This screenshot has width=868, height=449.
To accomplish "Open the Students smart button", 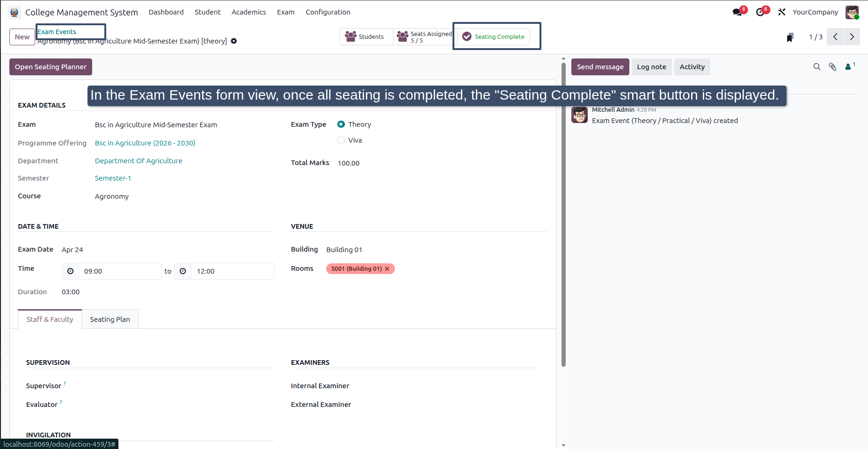I will tap(366, 36).
